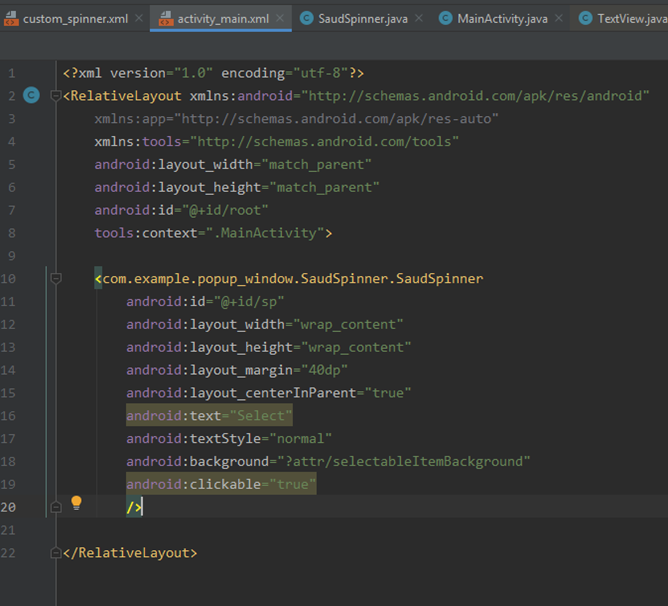The image size is (668, 606).
Task: Click the closing </RelativeLayout> tag
Action: point(130,553)
